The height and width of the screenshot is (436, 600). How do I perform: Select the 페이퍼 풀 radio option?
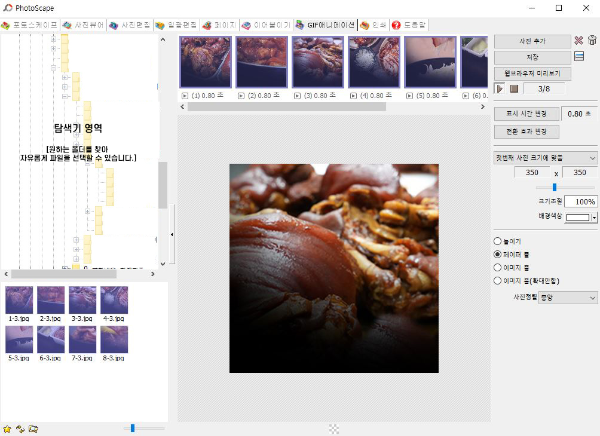pyautogui.click(x=497, y=254)
